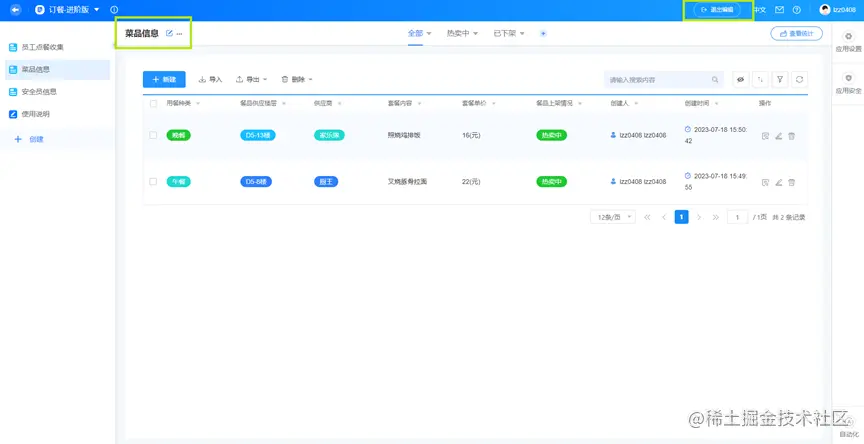Switch language via 中文

pyautogui.click(x=760, y=10)
